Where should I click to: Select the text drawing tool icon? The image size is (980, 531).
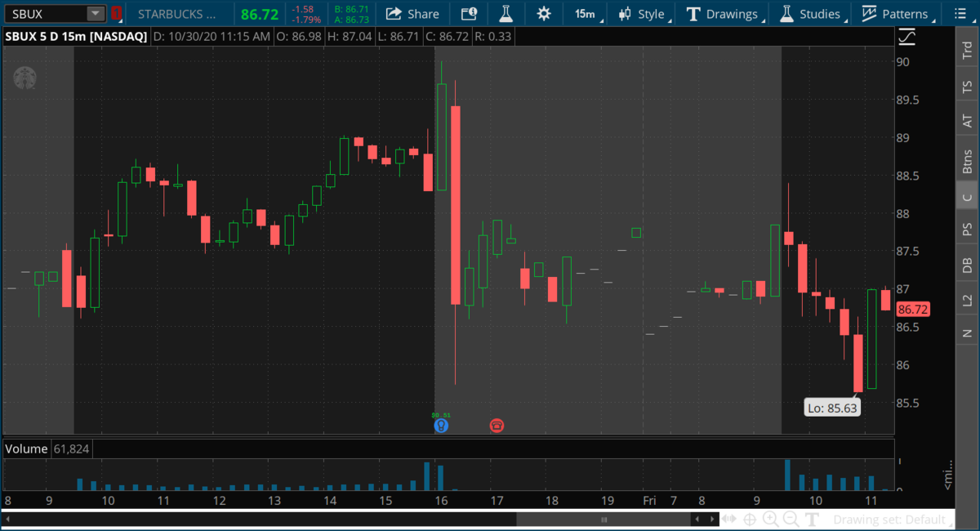pyautogui.click(x=812, y=519)
